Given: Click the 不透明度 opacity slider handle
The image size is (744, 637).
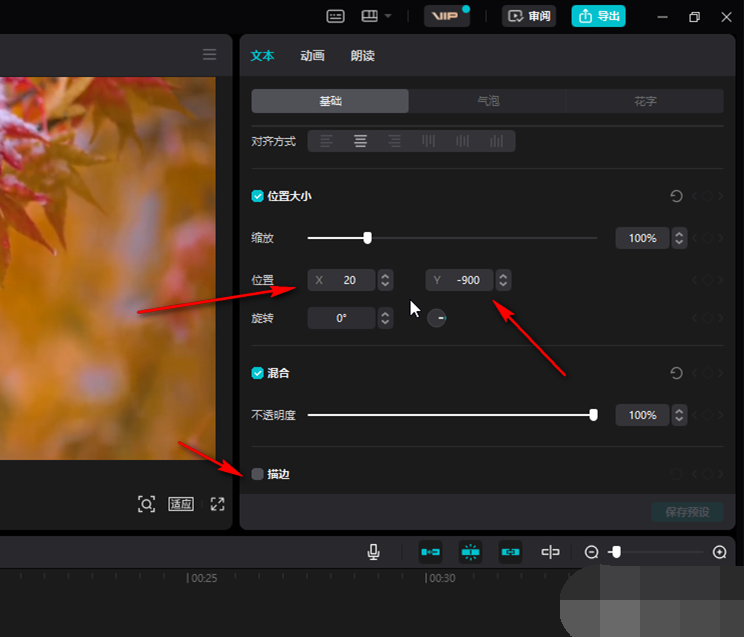Looking at the screenshot, I should click(x=593, y=415).
